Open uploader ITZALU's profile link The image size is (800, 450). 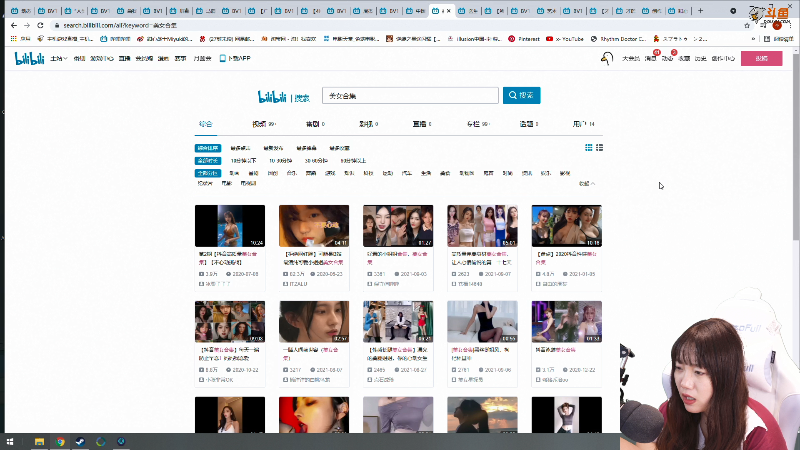coord(299,284)
